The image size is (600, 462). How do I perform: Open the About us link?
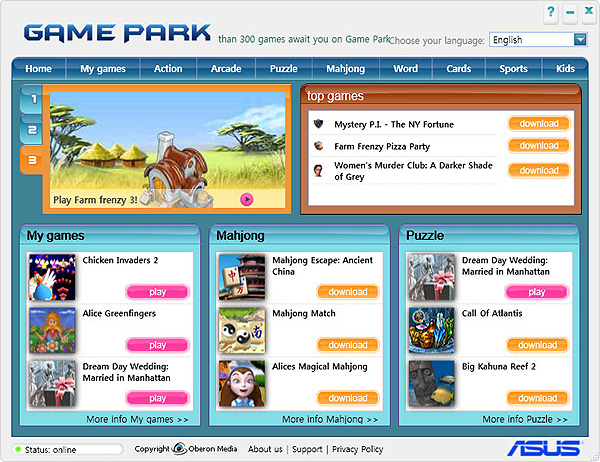click(265, 449)
